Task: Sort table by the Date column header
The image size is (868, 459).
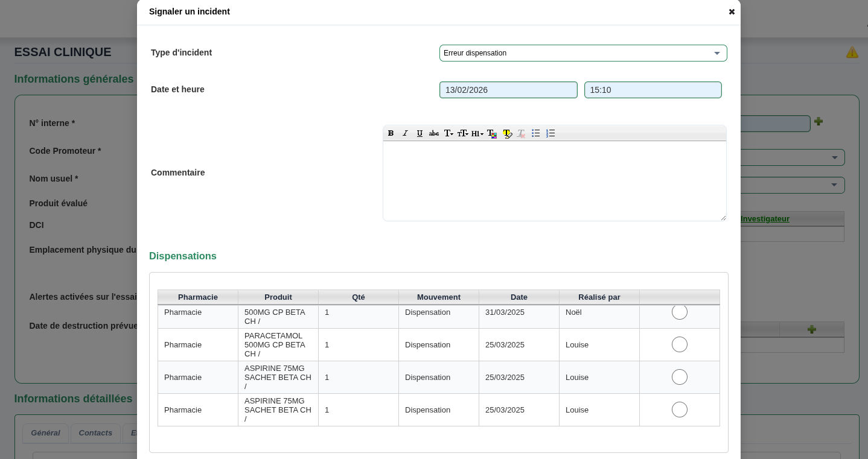Action: [x=519, y=297]
